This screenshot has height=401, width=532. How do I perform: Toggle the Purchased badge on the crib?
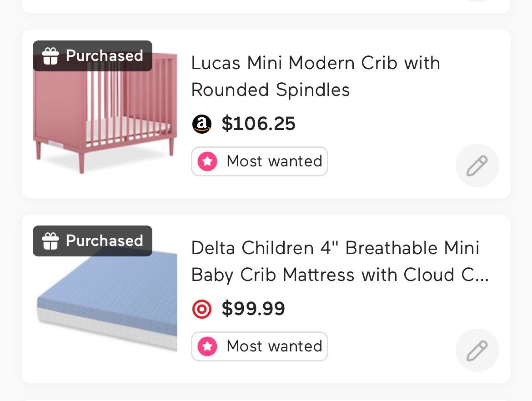92,55
